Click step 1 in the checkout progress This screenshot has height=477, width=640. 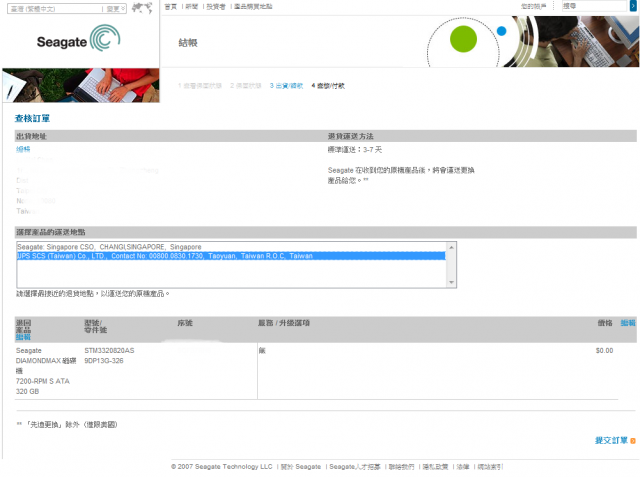(x=200, y=86)
